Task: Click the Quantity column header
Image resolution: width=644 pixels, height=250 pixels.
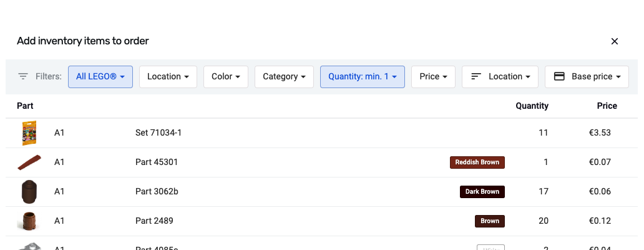Action: tap(532, 106)
